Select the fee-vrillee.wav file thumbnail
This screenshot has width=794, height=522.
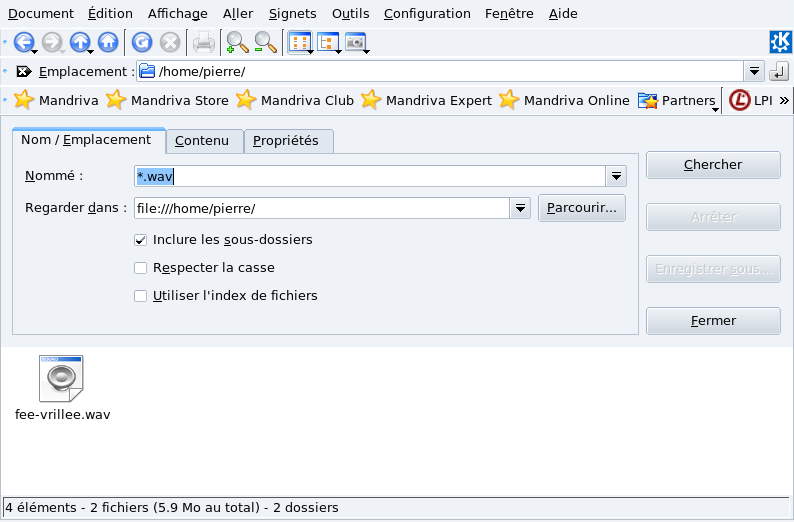[62, 379]
